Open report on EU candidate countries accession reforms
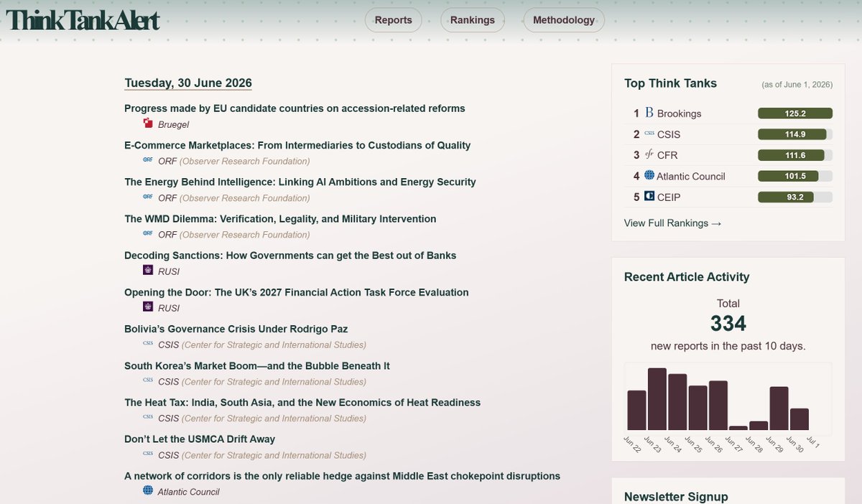 (x=295, y=108)
